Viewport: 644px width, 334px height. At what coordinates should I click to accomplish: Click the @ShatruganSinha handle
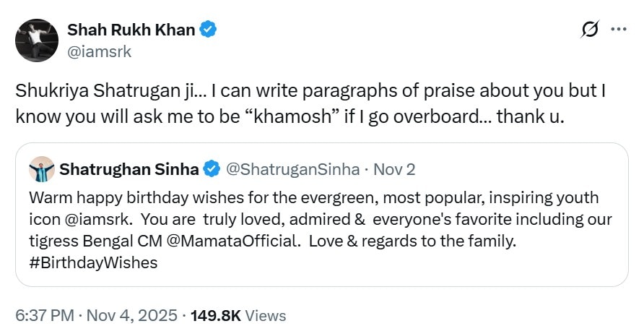292,169
